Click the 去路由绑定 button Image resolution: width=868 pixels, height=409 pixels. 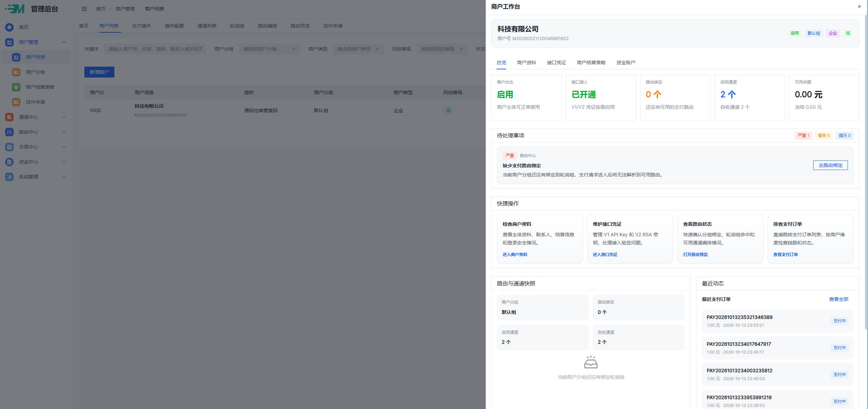(830, 165)
